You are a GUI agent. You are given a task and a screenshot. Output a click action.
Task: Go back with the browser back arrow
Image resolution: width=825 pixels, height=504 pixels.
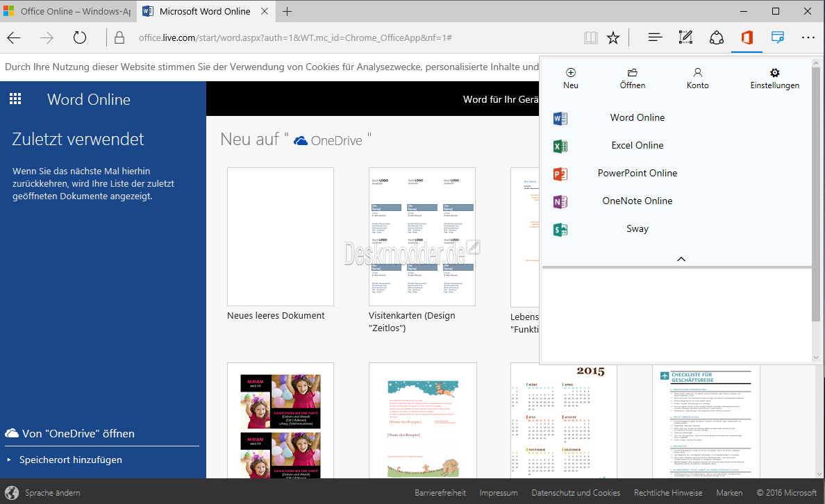(x=14, y=37)
